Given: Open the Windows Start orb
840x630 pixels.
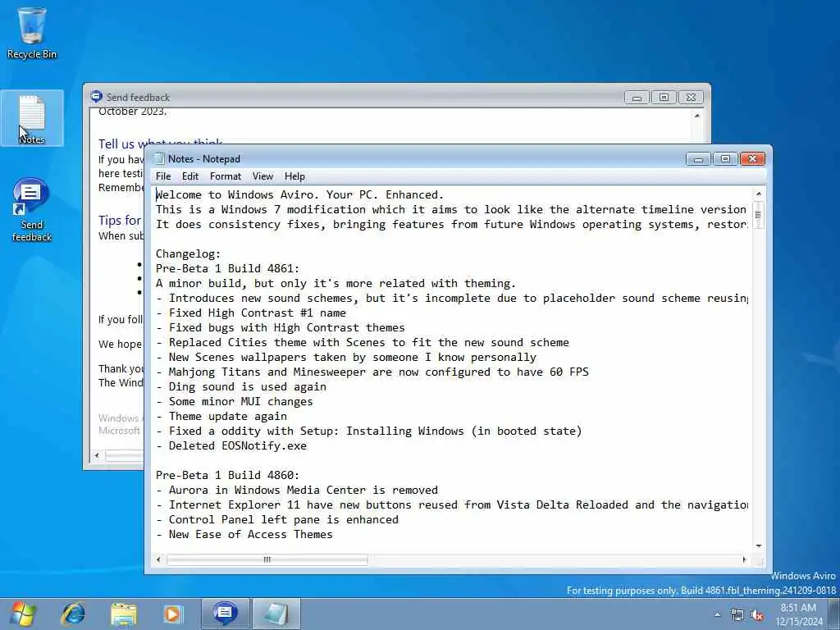Looking at the screenshot, I should pos(22,614).
